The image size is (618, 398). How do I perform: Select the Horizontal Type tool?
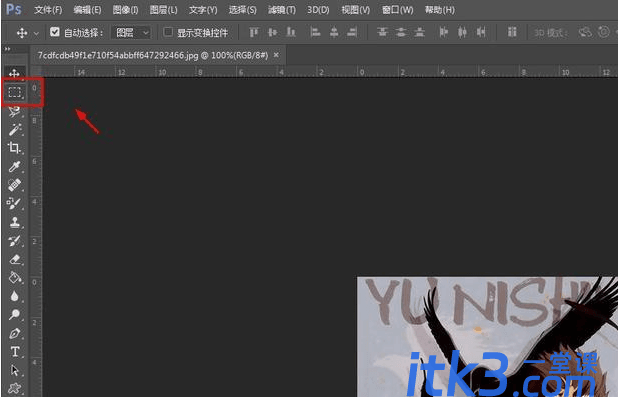pos(15,352)
